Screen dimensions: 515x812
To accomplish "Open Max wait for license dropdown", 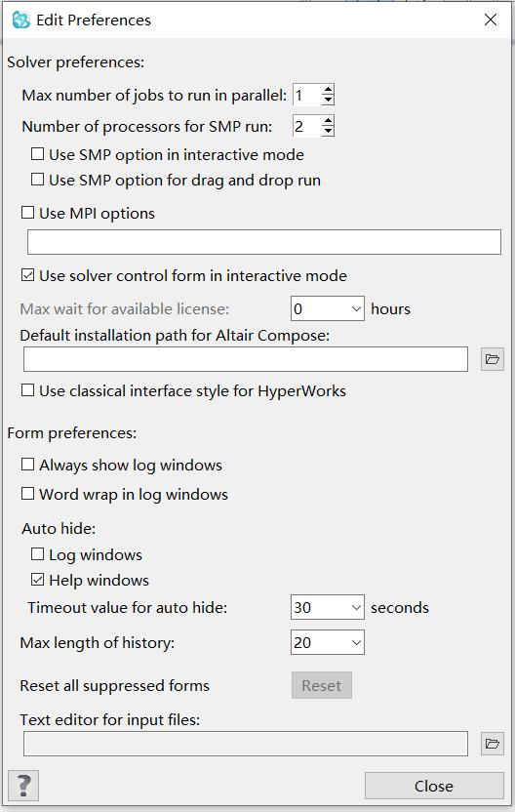I will coord(328,308).
